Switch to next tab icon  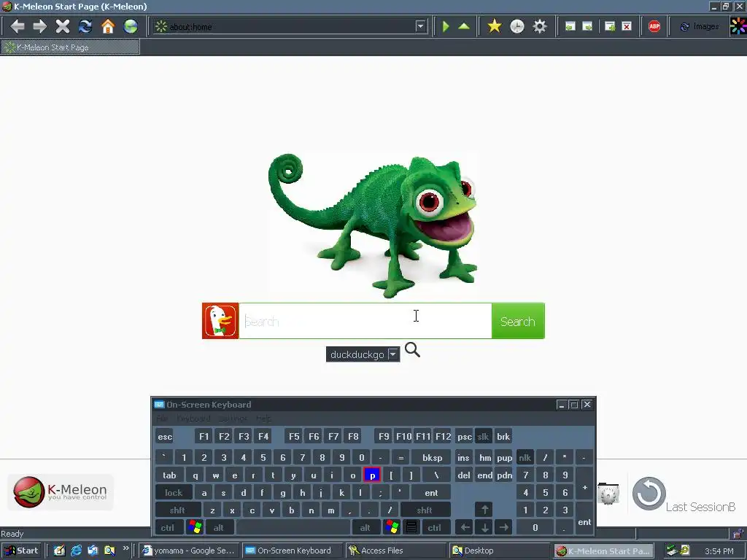point(587,26)
